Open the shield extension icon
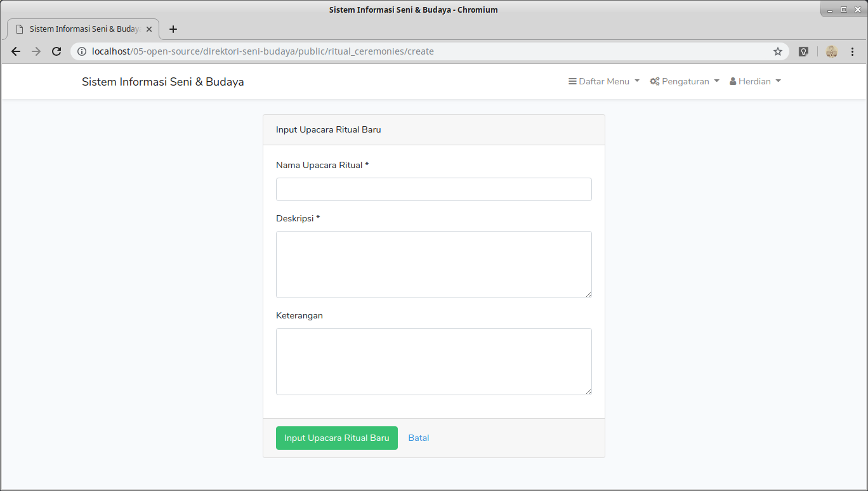Viewport: 868px width, 491px height. point(803,51)
